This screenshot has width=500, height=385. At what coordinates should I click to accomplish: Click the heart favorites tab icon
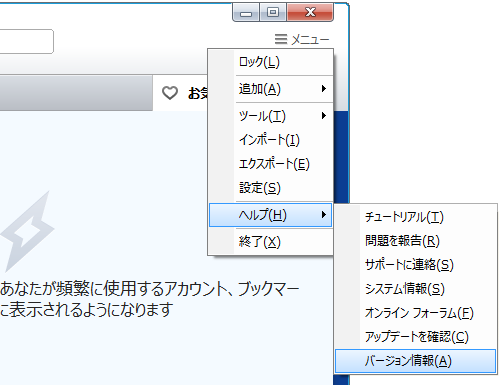170,93
